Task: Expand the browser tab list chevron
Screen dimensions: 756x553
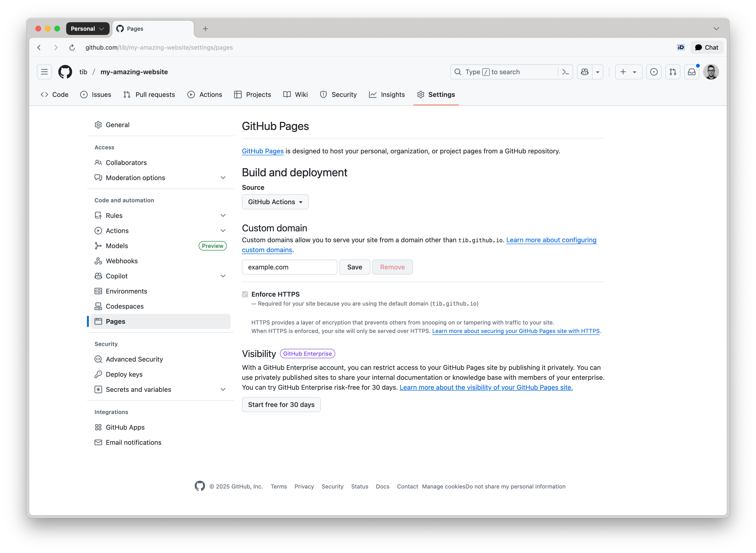Action: point(717,29)
